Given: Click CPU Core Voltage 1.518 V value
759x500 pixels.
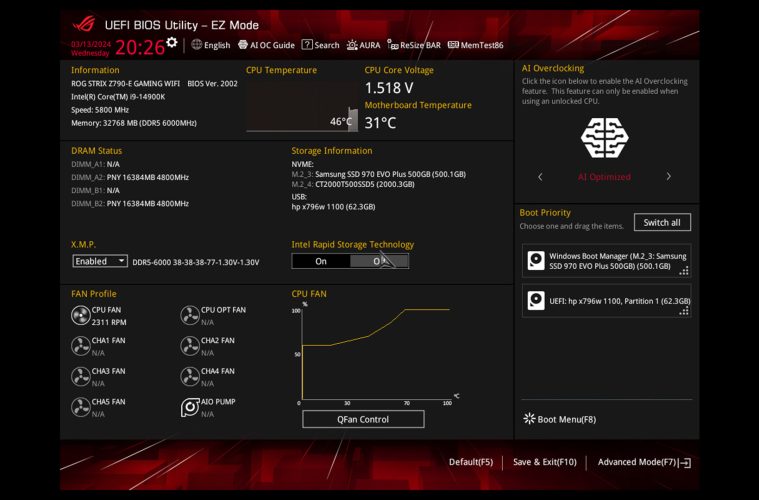Looking at the screenshot, I should 389,88.
